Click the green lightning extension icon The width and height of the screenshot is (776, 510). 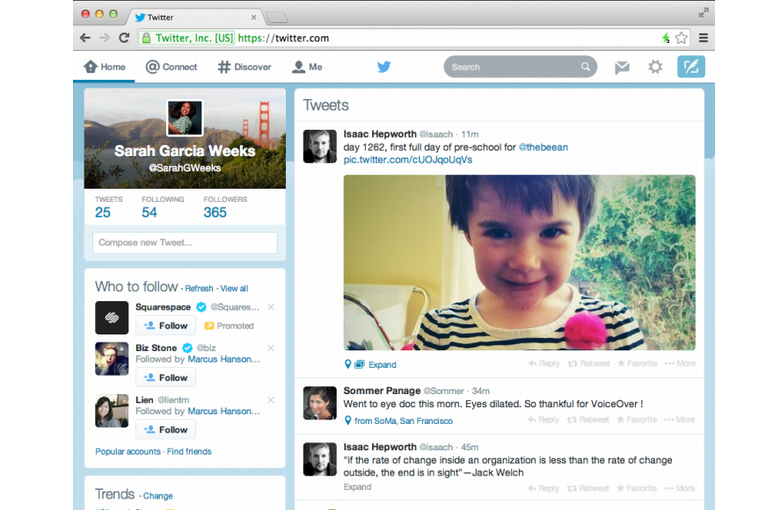pyautogui.click(x=666, y=38)
